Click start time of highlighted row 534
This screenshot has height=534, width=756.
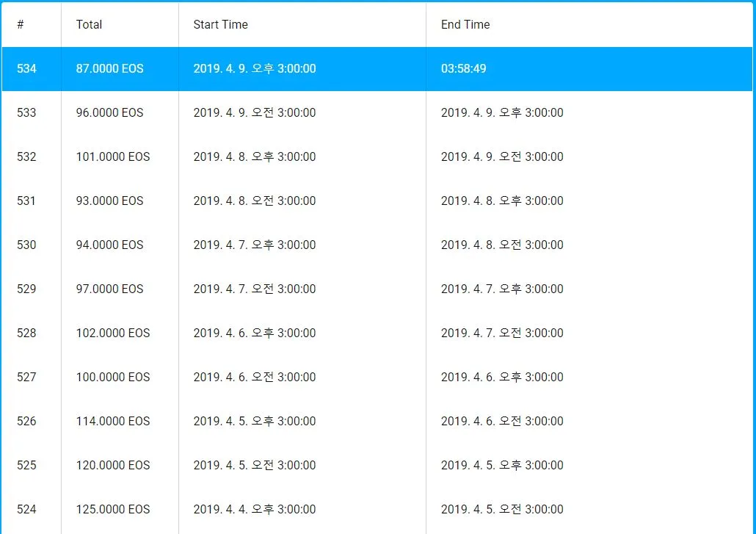[x=255, y=68]
